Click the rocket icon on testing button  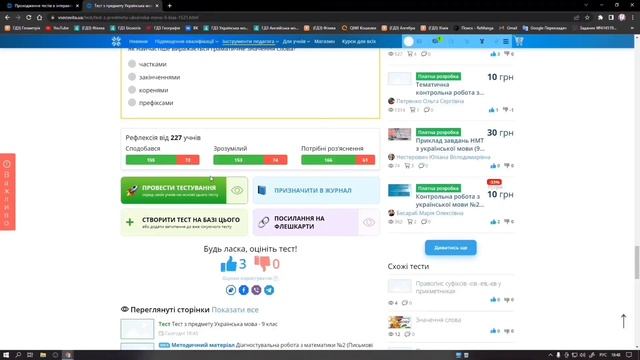click(x=132, y=190)
